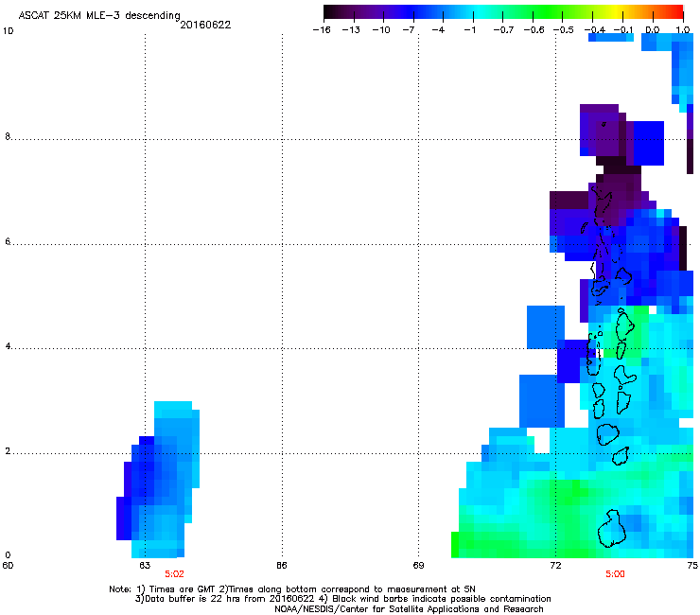The image size is (700, 615).
Task: Select the date label '20160622' under the title
Action: 205,25
